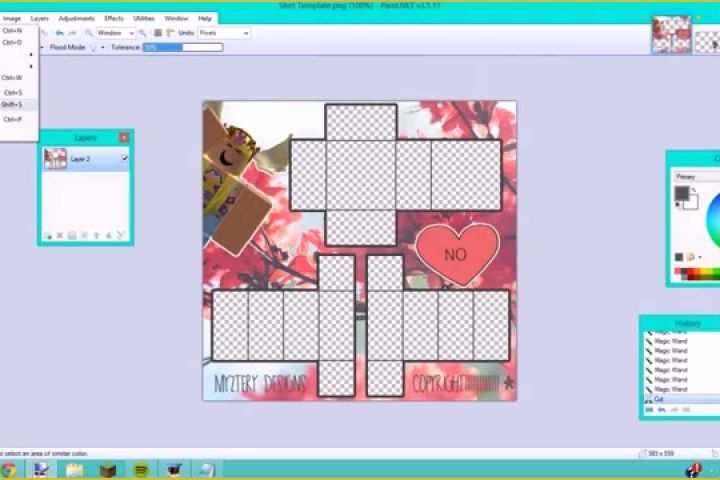Choose the menu entry with Ctrl+W shortcut
This screenshot has width=720, height=480.
(18, 78)
